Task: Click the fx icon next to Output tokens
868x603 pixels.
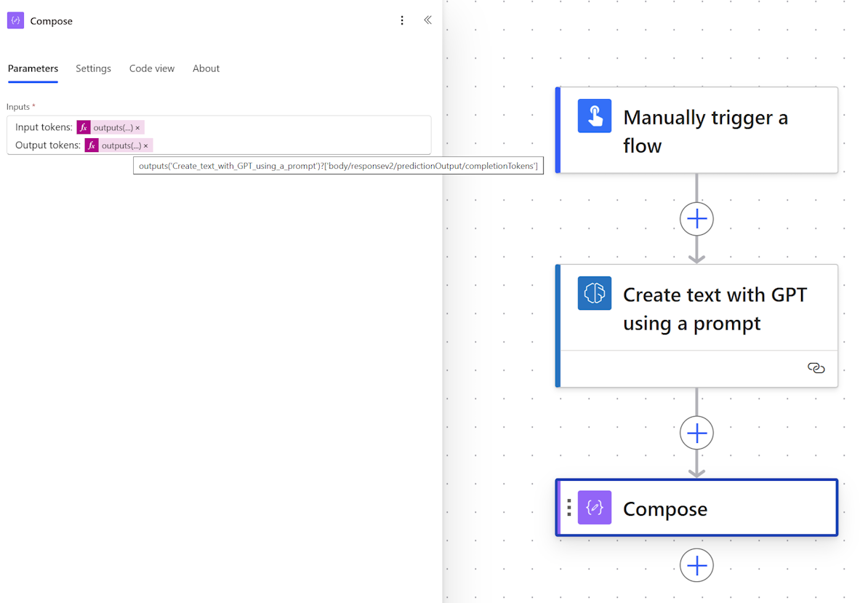Action: pyautogui.click(x=92, y=145)
